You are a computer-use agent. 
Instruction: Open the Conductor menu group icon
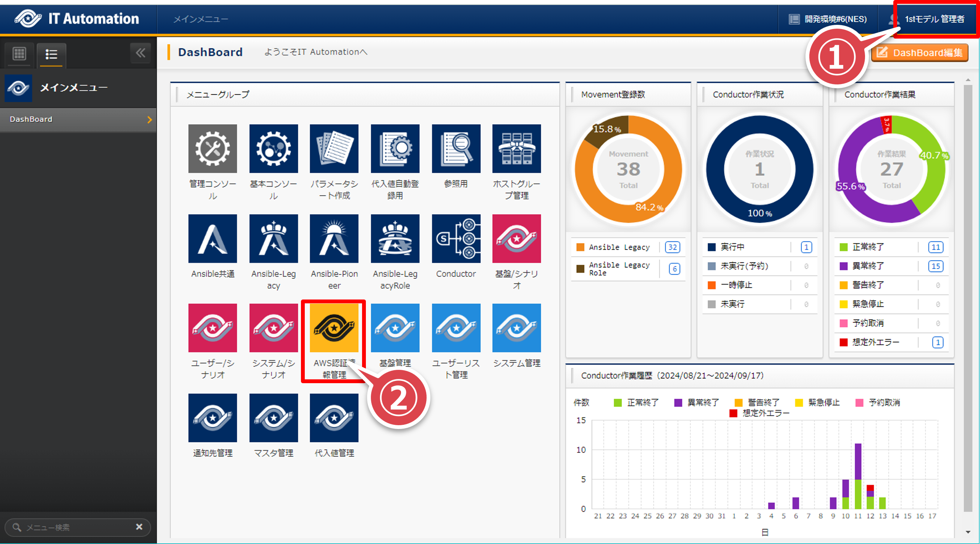tap(456, 239)
